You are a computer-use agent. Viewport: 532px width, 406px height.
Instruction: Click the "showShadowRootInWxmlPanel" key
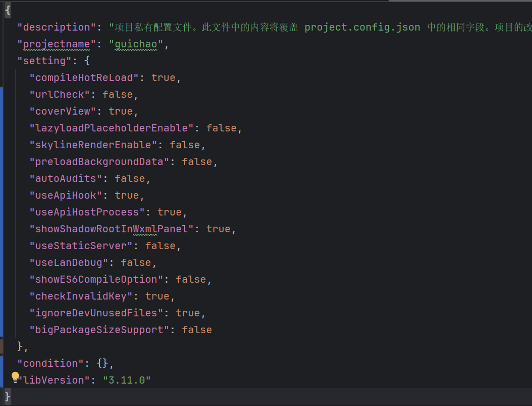(x=111, y=229)
